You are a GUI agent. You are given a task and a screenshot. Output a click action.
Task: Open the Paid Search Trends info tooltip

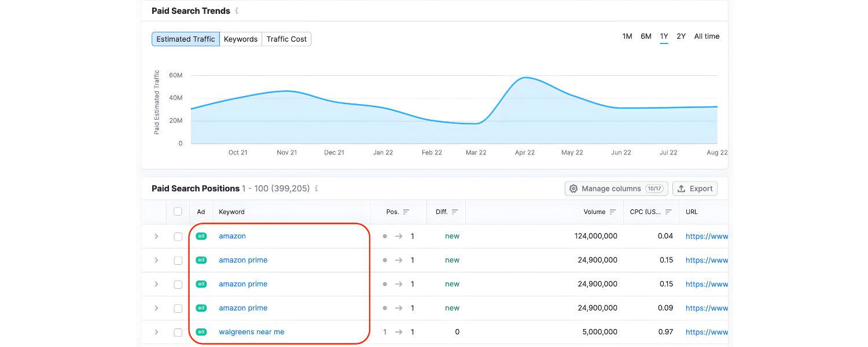[x=238, y=10]
